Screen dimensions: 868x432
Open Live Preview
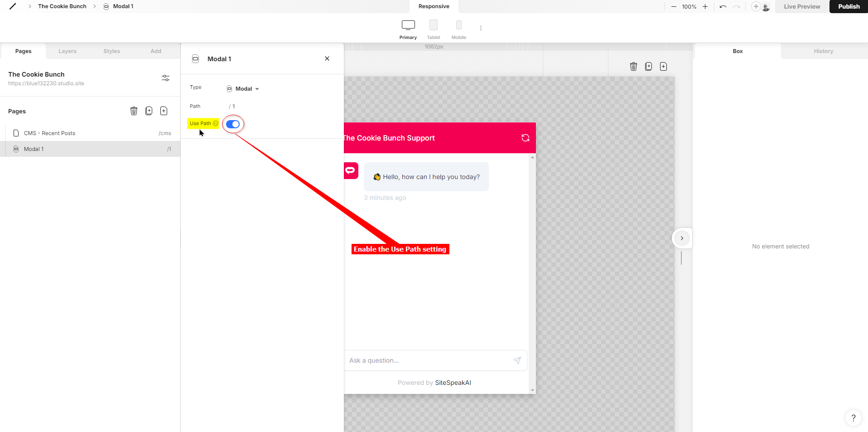click(802, 6)
